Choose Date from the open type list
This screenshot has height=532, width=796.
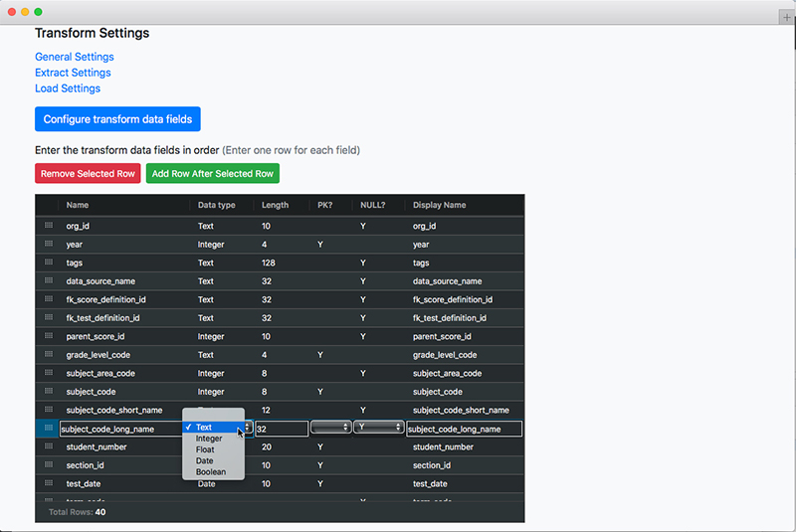click(204, 460)
